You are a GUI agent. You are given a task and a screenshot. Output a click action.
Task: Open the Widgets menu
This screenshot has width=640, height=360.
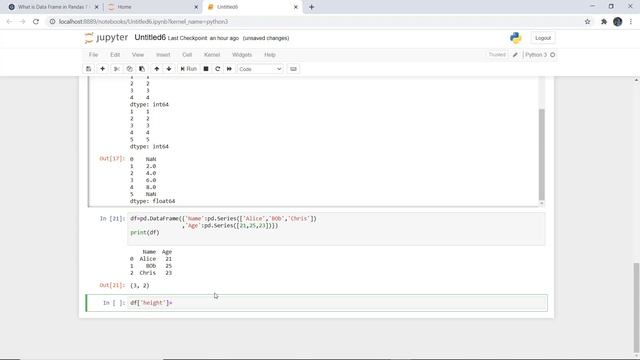pos(242,55)
